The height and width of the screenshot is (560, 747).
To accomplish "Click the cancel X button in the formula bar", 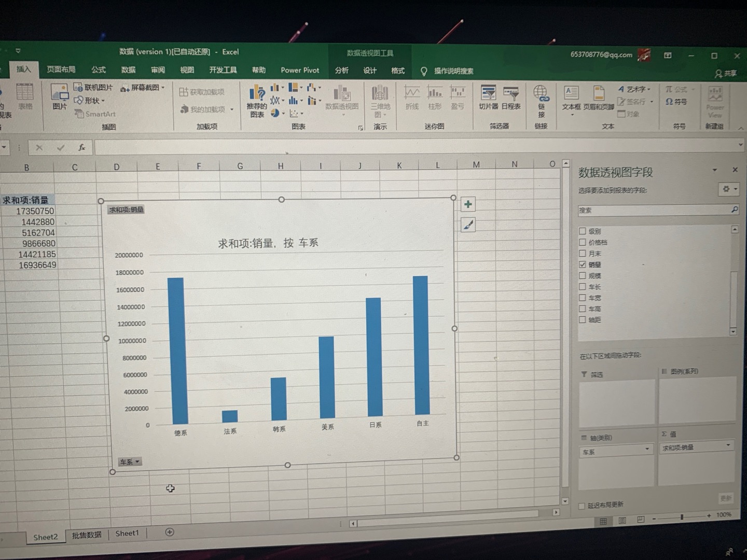I will coord(39,148).
